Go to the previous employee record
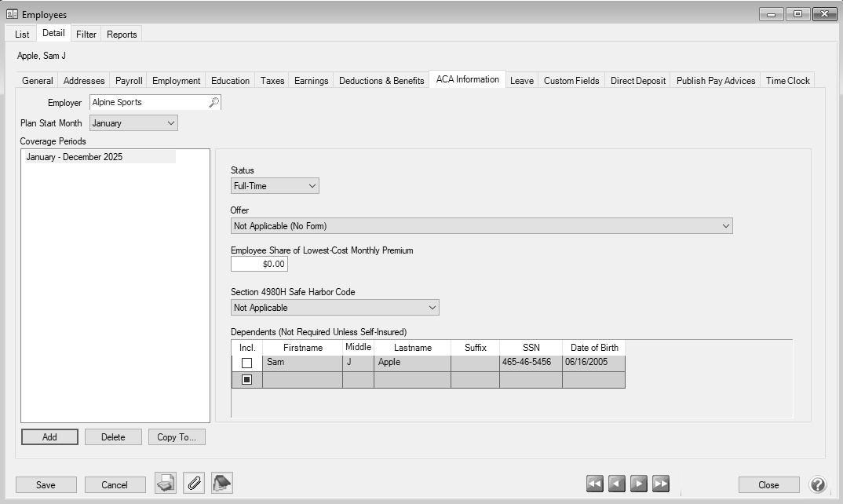The width and height of the screenshot is (843, 504). 617,484
